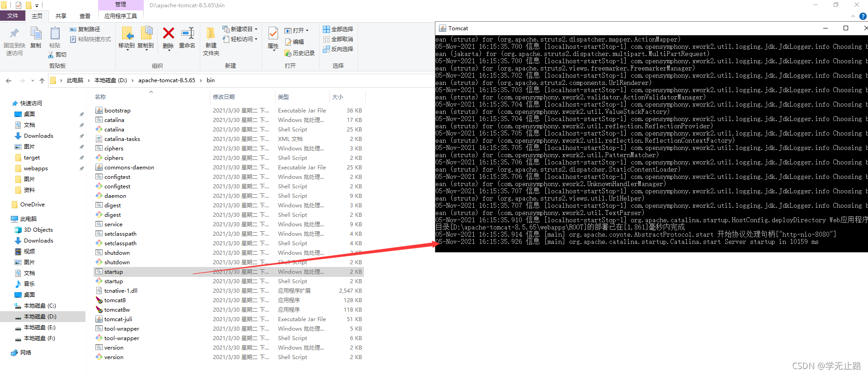Click the Copy to icon
Screen dimensions: 868x374
point(146,34)
